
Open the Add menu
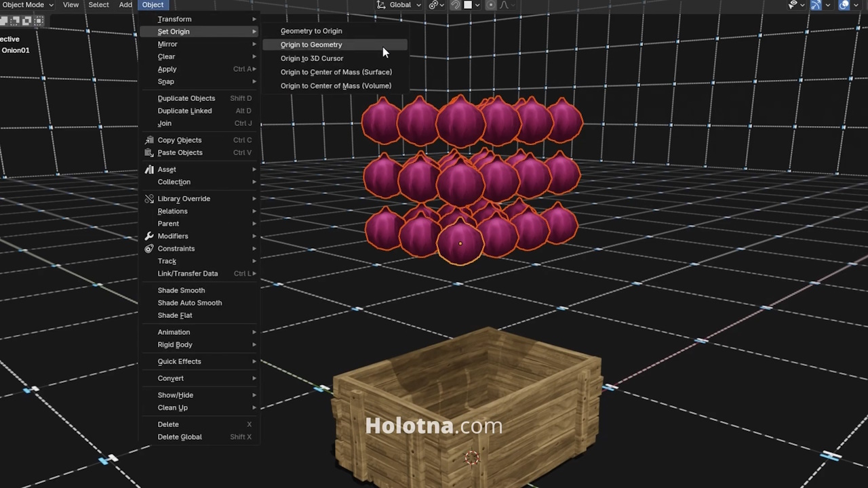pos(125,5)
